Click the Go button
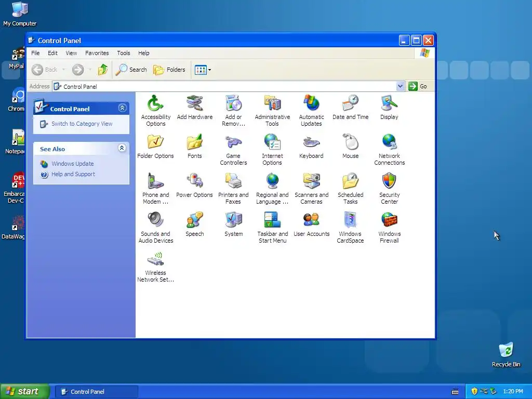532x399 pixels. [x=418, y=86]
